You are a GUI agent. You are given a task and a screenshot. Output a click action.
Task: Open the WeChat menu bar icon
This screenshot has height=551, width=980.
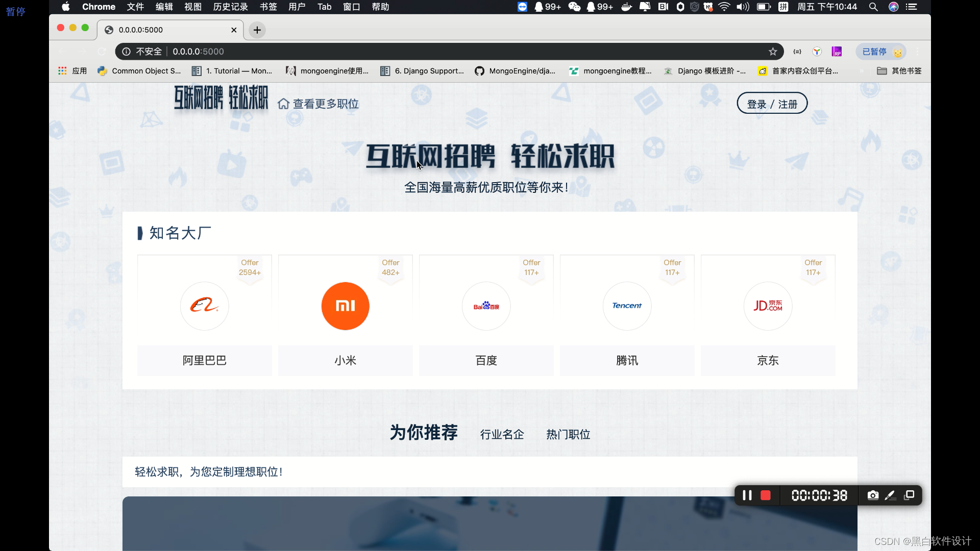(574, 7)
